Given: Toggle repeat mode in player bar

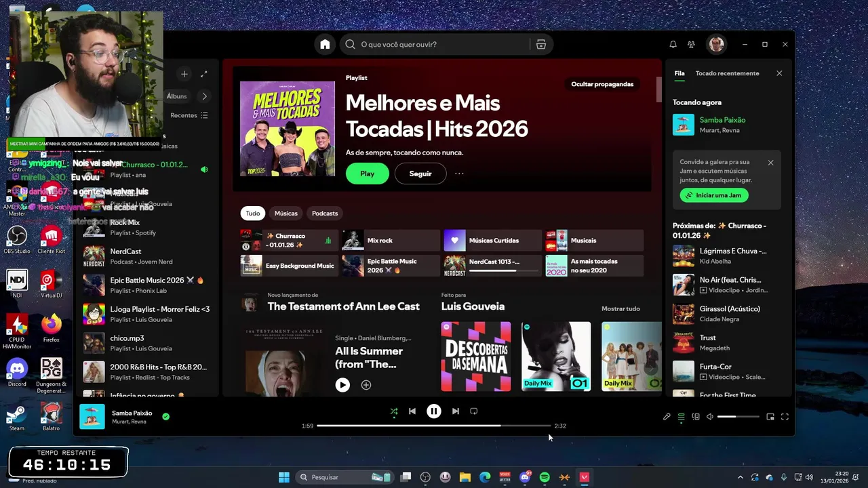Looking at the screenshot, I should 474,411.
